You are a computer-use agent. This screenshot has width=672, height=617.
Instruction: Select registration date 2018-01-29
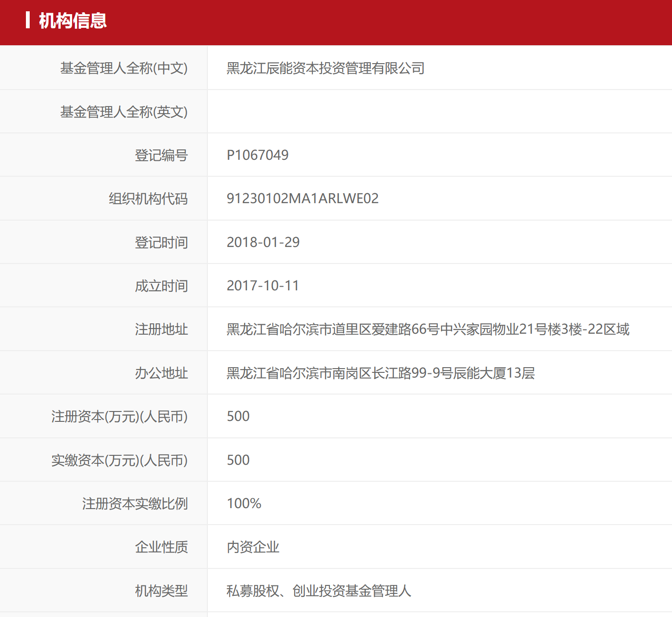[263, 242]
